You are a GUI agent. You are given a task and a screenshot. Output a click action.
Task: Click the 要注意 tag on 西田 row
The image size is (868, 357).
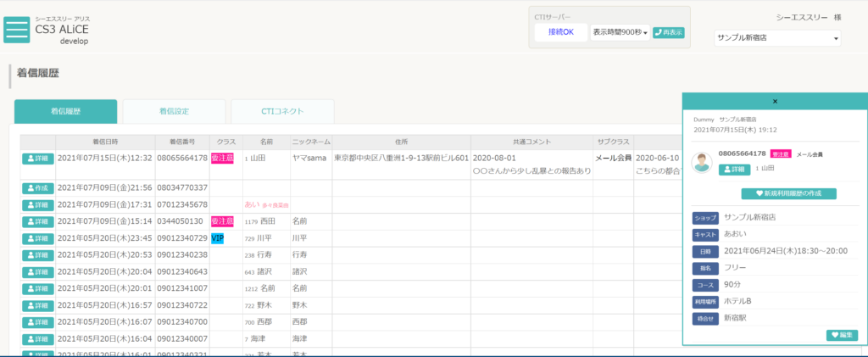(x=222, y=221)
